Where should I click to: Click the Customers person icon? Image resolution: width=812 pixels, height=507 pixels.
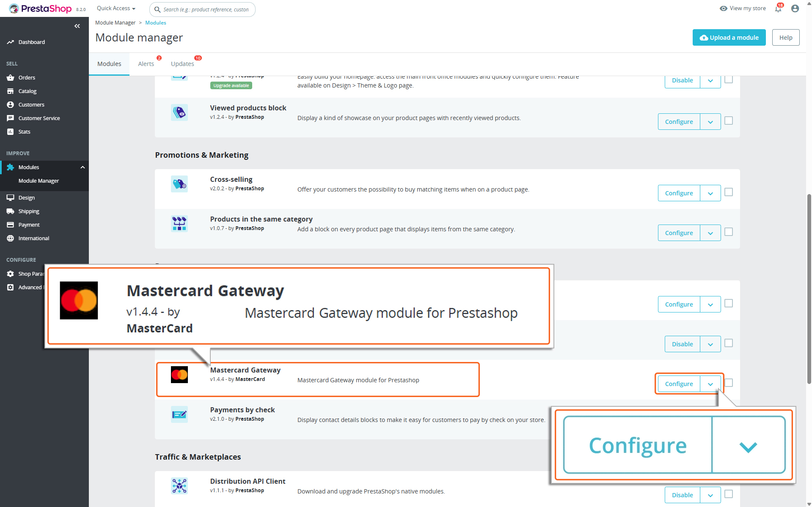click(x=11, y=105)
